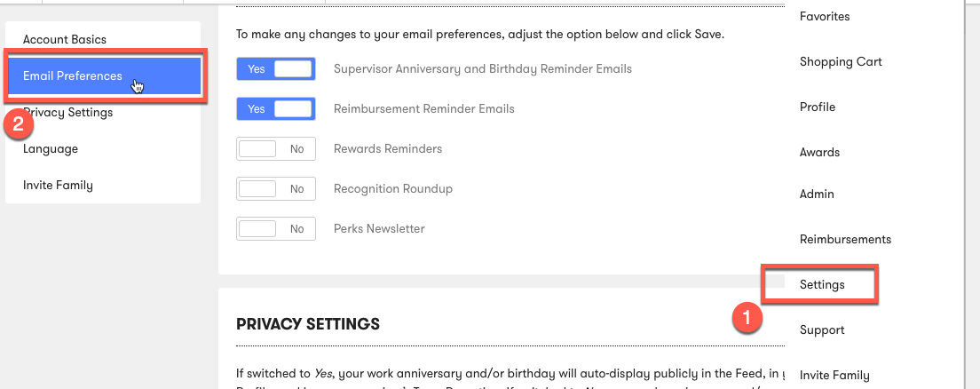The image size is (980, 389).
Task: Click the Privacy Settings section heading
Action: point(307,324)
